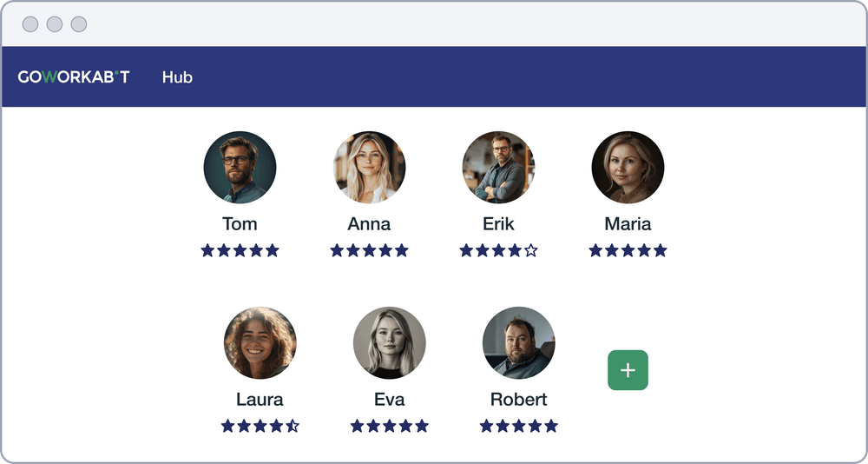Open Erik's profile picture
868x464 pixels.
point(498,168)
